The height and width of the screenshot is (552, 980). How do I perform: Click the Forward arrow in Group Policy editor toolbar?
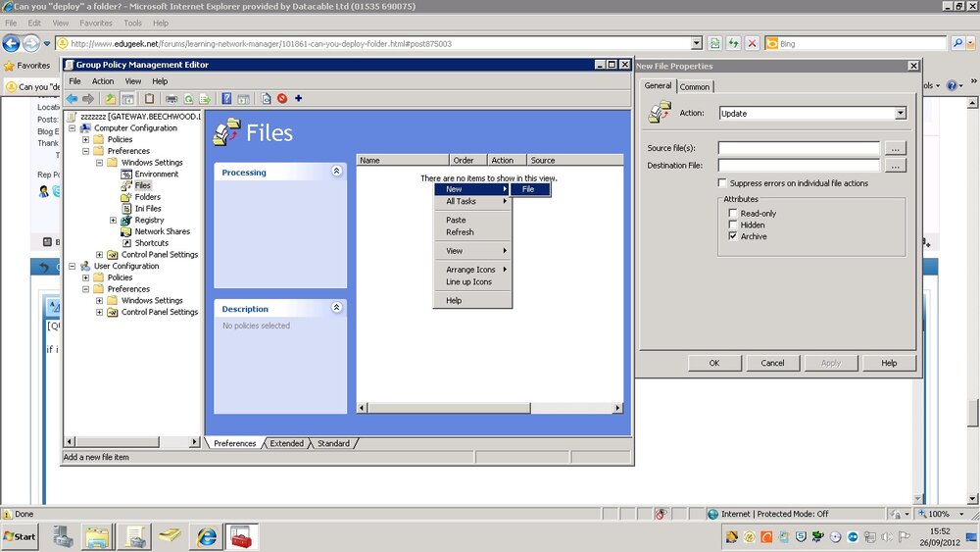point(88,99)
